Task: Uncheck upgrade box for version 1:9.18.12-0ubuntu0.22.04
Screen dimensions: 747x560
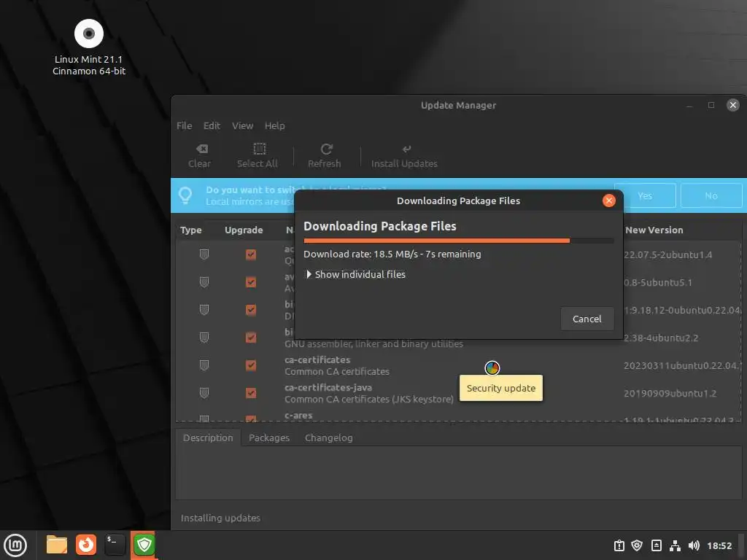Action: coord(251,310)
